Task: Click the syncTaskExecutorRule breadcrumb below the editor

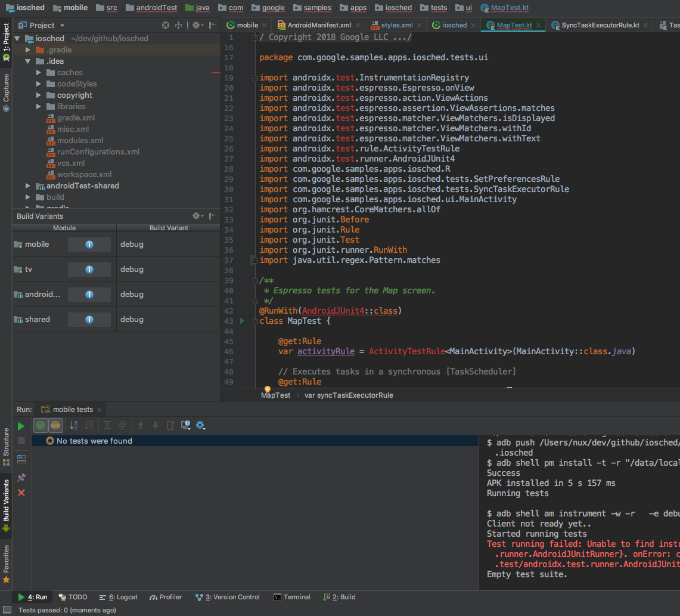Action: click(348, 395)
